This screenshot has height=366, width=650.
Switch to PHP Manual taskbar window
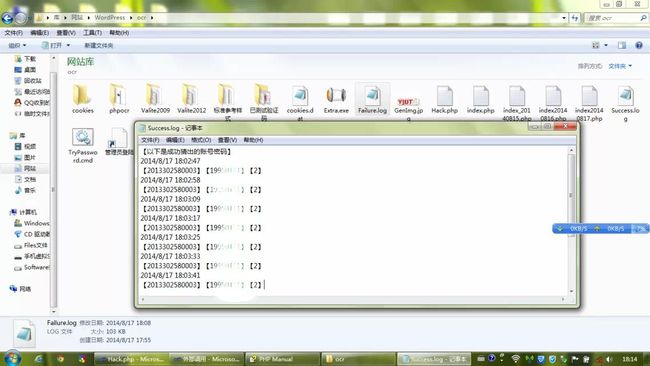pyautogui.click(x=283, y=359)
